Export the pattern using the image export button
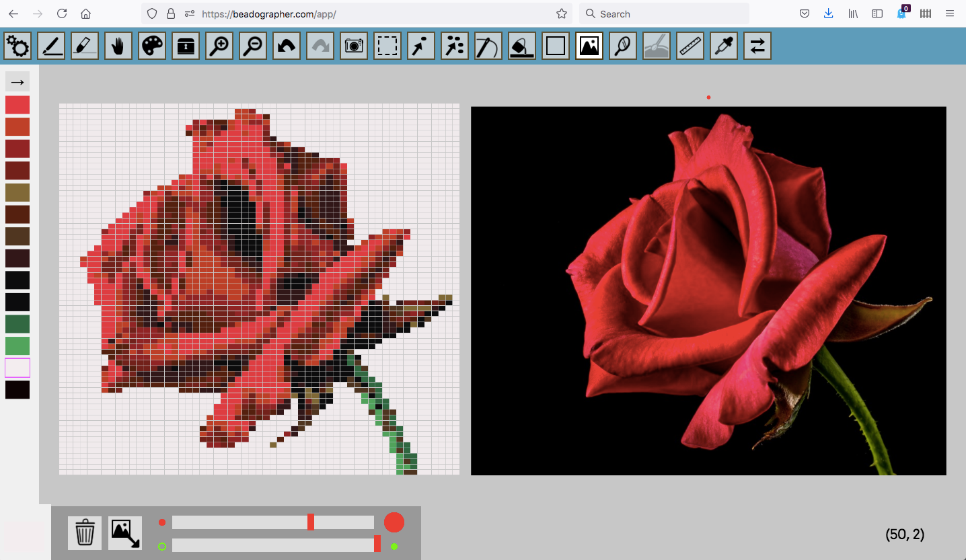The width and height of the screenshot is (966, 560). (x=124, y=532)
